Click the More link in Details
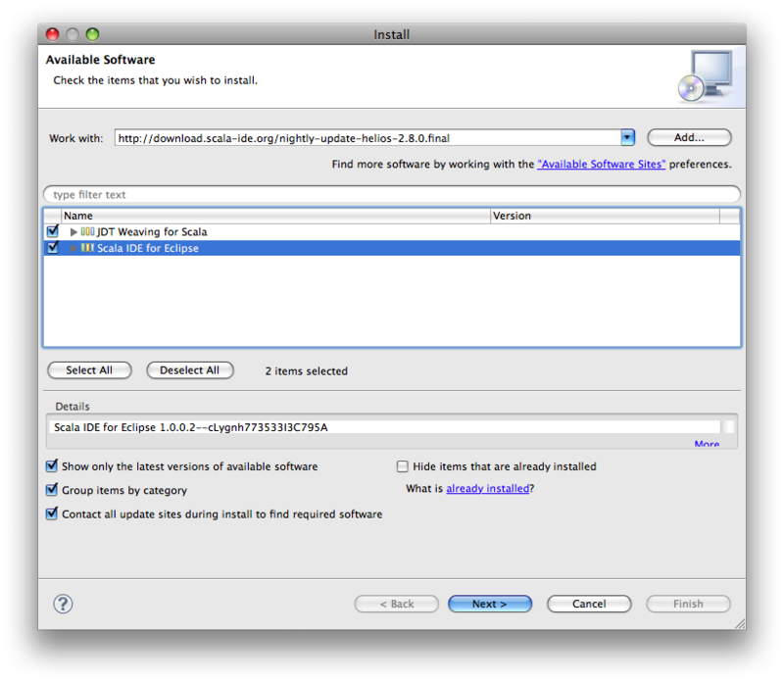 pyautogui.click(x=707, y=444)
